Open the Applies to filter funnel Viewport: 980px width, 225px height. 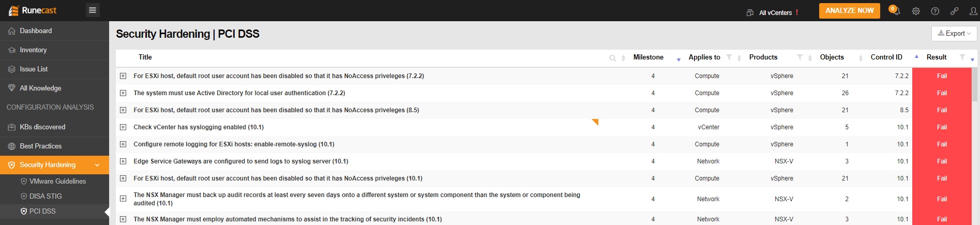[729, 57]
